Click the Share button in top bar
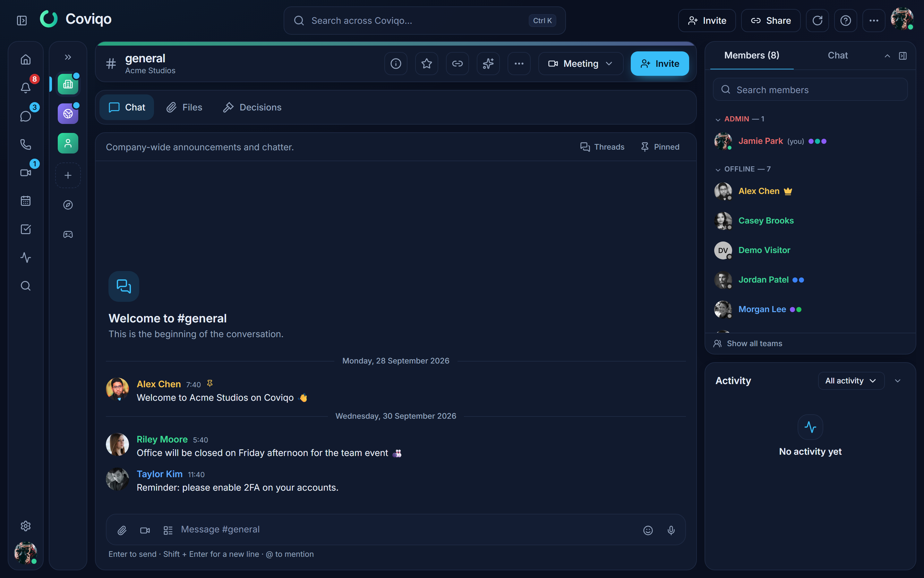The image size is (924, 578). point(771,21)
